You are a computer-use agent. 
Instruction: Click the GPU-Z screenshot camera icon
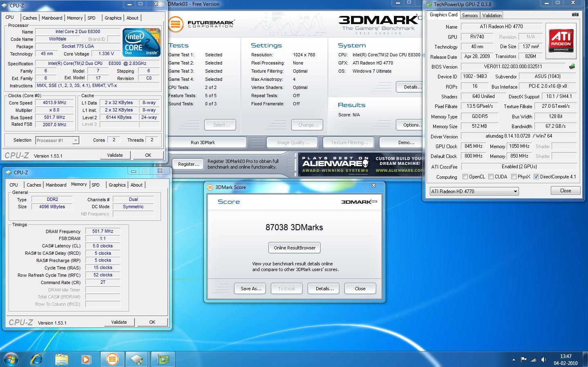[x=575, y=15]
